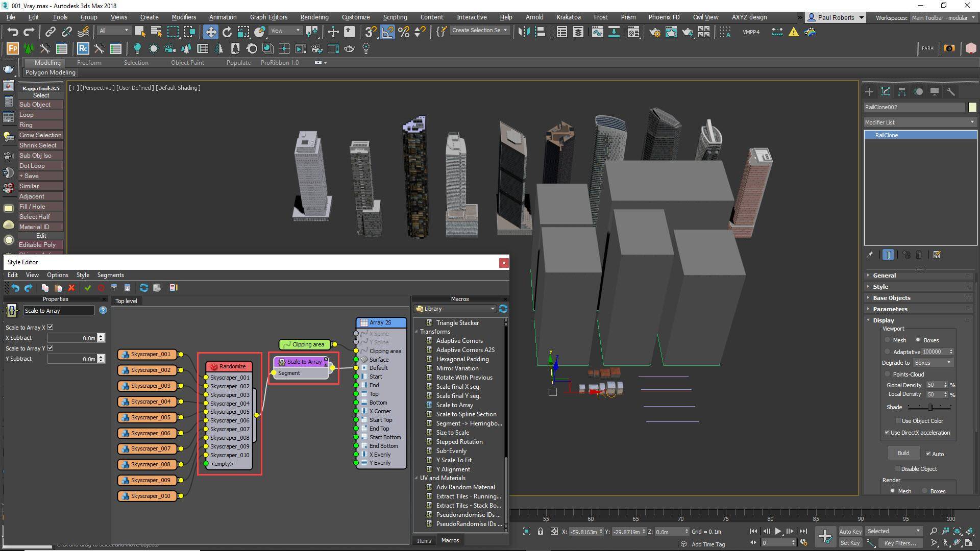Open the Library dropdown in the Macros panel
Screen dimensions: 980x551
click(492, 309)
